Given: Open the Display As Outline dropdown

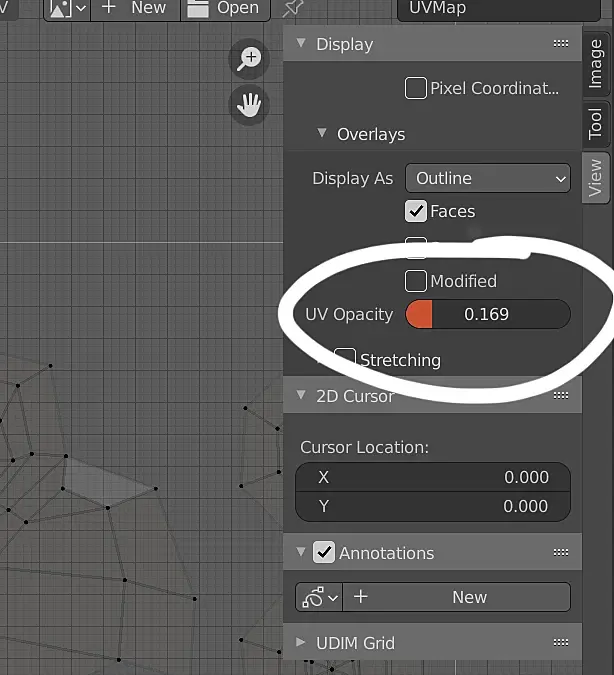Looking at the screenshot, I should pos(488,178).
